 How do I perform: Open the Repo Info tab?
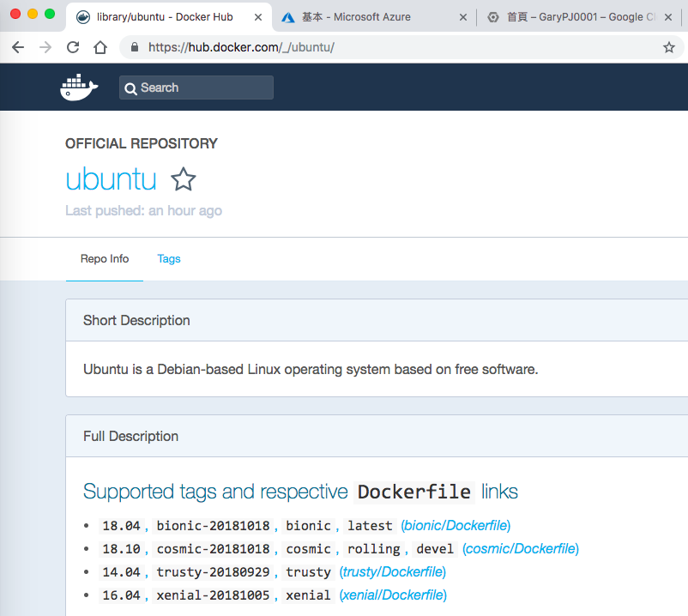[105, 259]
